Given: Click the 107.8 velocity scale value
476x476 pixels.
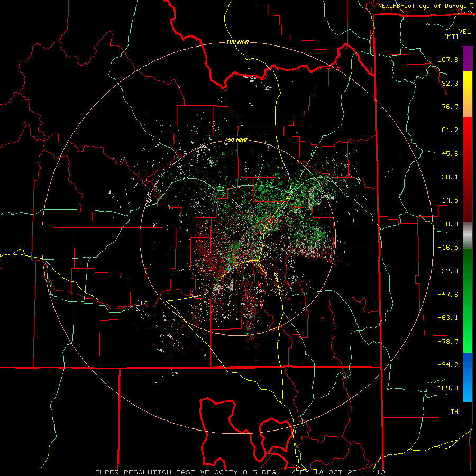Looking at the screenshot, I should tap(448, 59).
